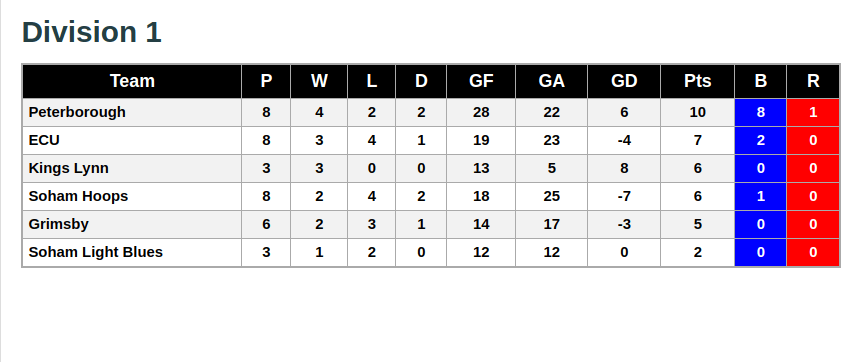Image resolution: width=848 pixels, height=362 pixels.
Task: Click the Soham Hoops team name
Action: click(x=78, y=196)
